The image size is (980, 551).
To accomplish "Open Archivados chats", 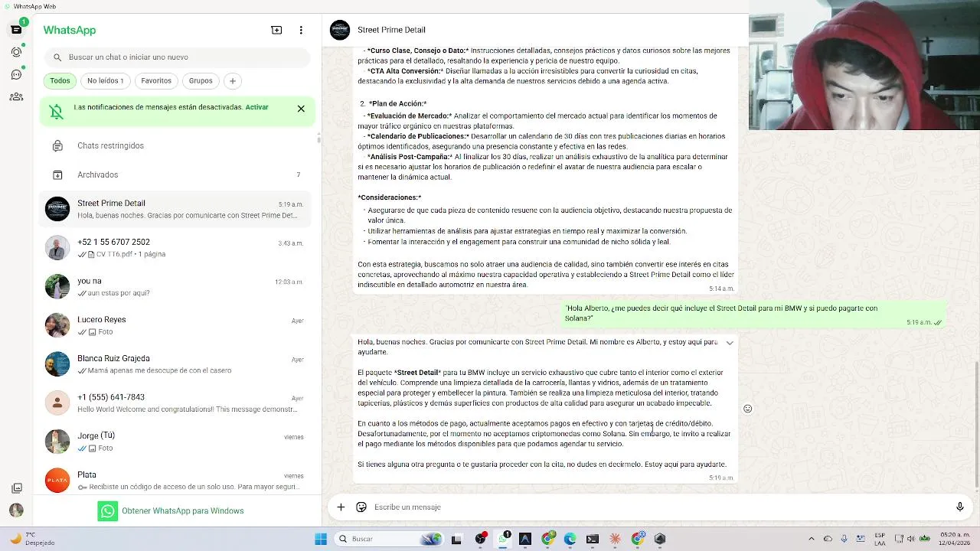I will coord(177,174).
